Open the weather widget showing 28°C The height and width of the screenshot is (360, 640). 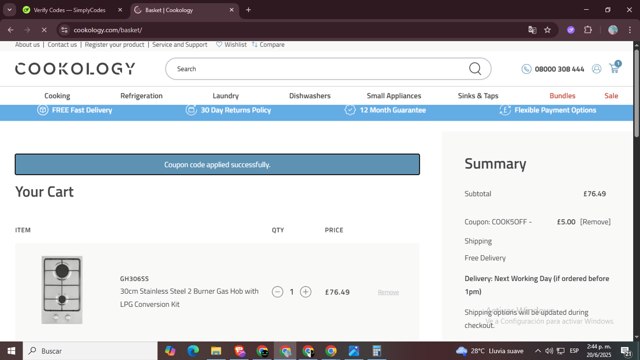click(489, 351)
